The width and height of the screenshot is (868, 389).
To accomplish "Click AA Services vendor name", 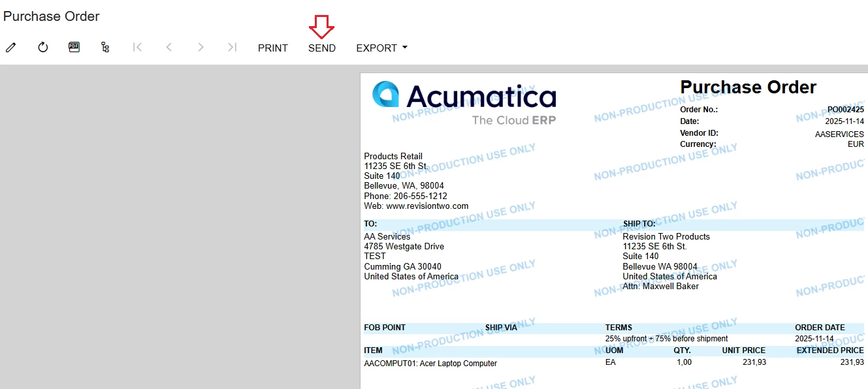I will (387, 236).
